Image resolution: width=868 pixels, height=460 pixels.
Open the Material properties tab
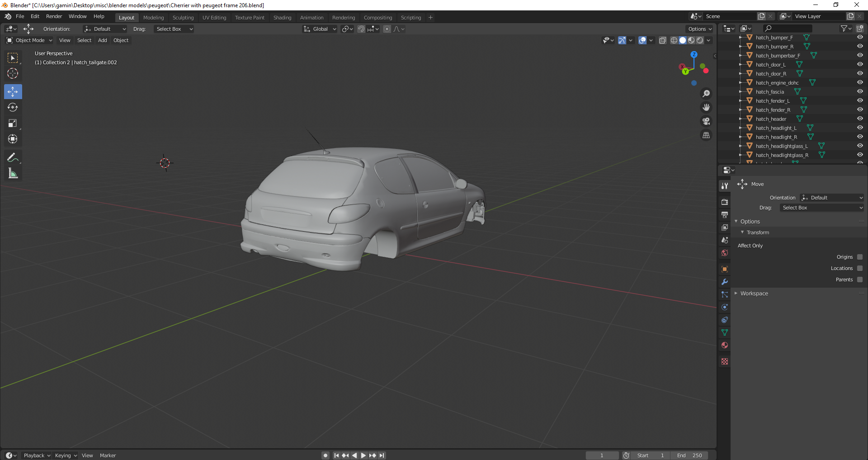(x=725, y=345)
